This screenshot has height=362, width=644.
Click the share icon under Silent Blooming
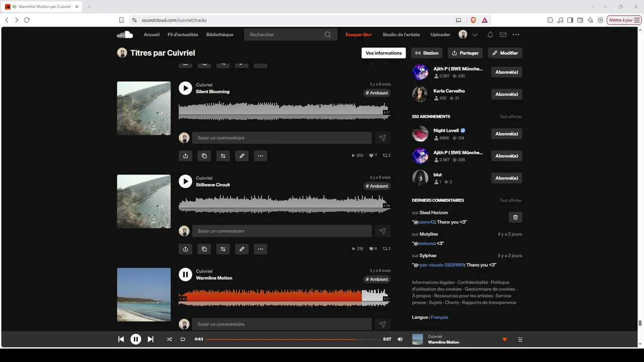point(185,156)
